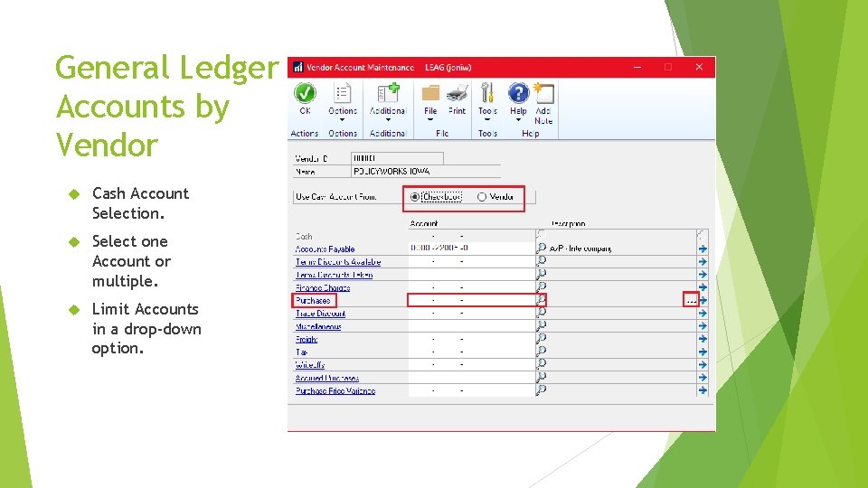Screen dimensions: 868x488
Task: Open the Accounts Payable link
Action: pos(325,249)
